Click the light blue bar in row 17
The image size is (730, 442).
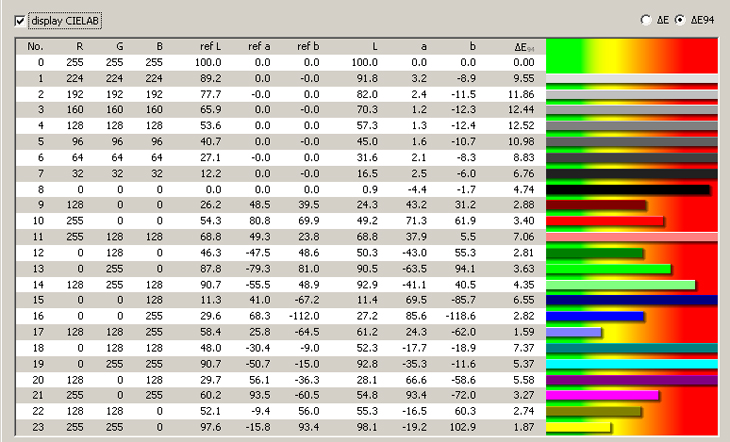tap(575, 331)
